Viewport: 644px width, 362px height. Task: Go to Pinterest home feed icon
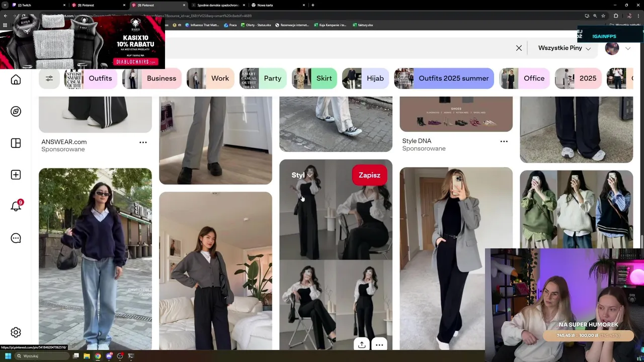pos(16,80)
